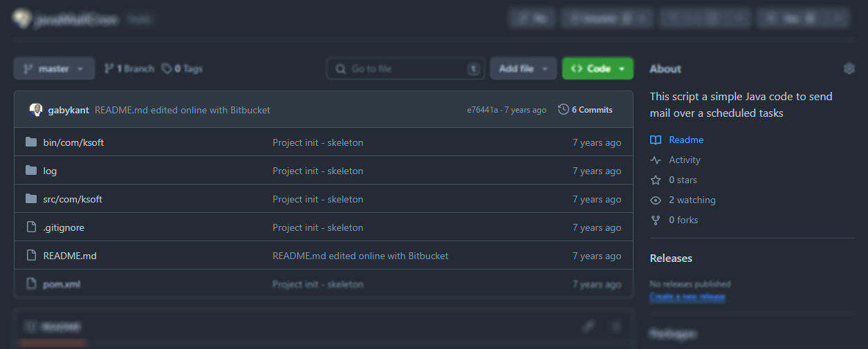Open About settings gear icon
This screenshot has height=349, width=868.
[849, 69]
